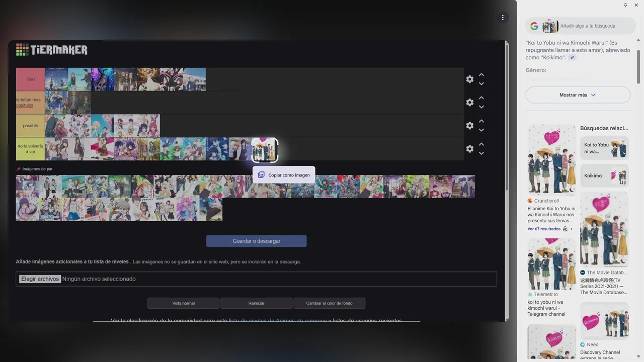Click The Movie Database source icon
This screenshot has width=644, height=362.
pyautogui.click(x=583, y=273)
